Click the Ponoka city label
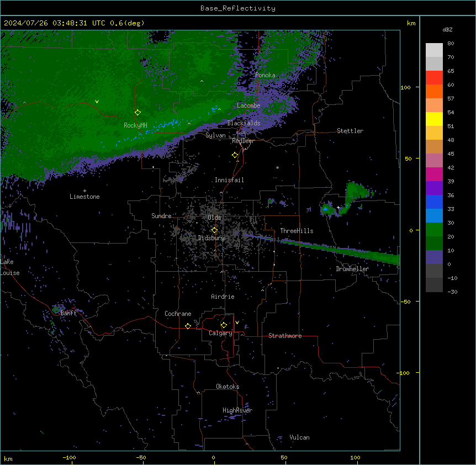 click(265, 75)
